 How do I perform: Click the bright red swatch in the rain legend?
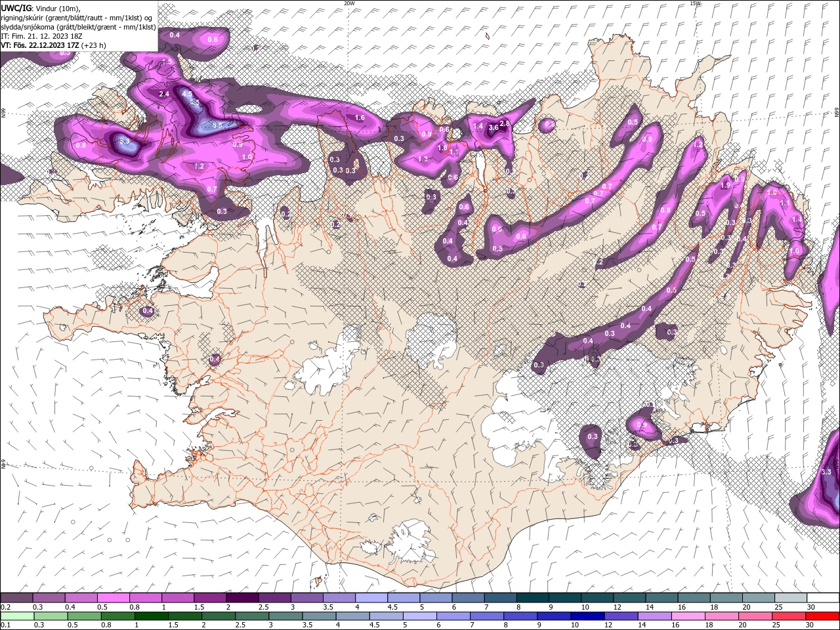click(x=824, y=616)
